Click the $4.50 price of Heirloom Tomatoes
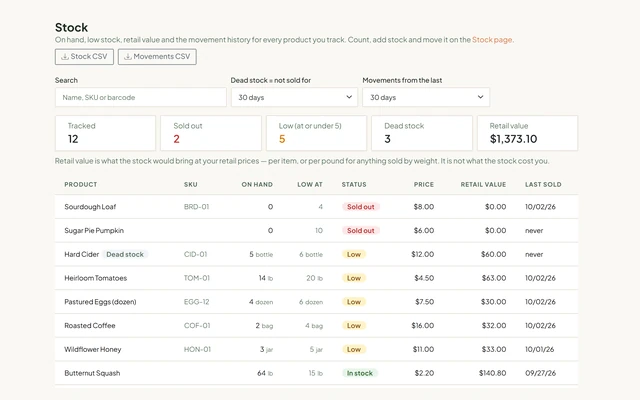Image resolution: width=640 pixels, height=400 pixels. (424, 278)
